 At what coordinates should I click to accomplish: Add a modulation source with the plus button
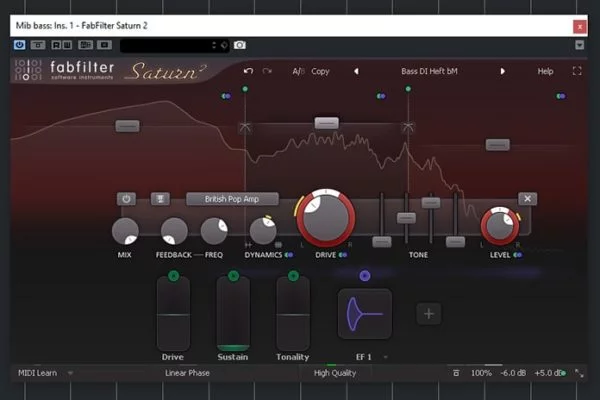429,314
